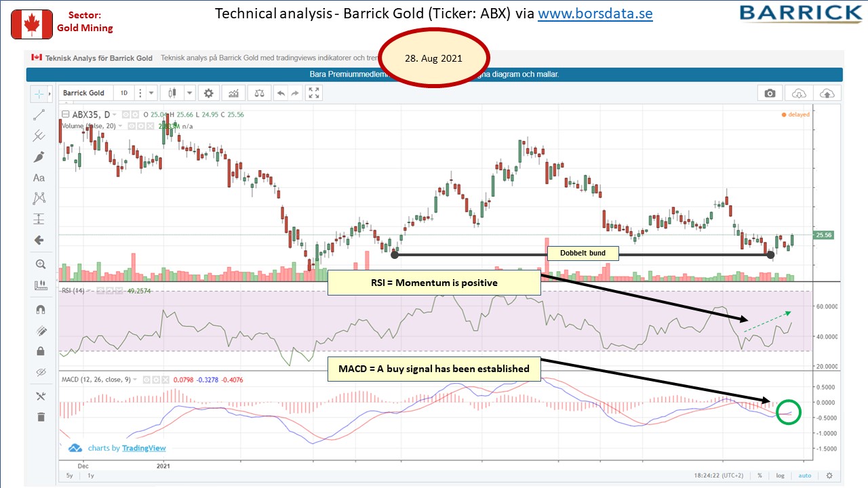Open the www.borsdata.se link
This screenshot has width=868, height=488.
click(595, 14)
